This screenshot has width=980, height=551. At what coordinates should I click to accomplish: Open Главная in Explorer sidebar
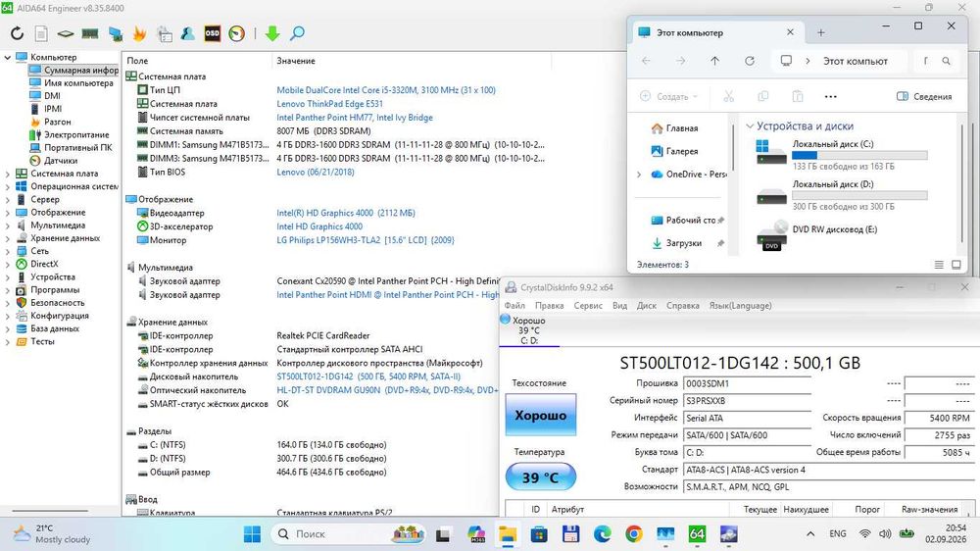(x=675, y=128)
